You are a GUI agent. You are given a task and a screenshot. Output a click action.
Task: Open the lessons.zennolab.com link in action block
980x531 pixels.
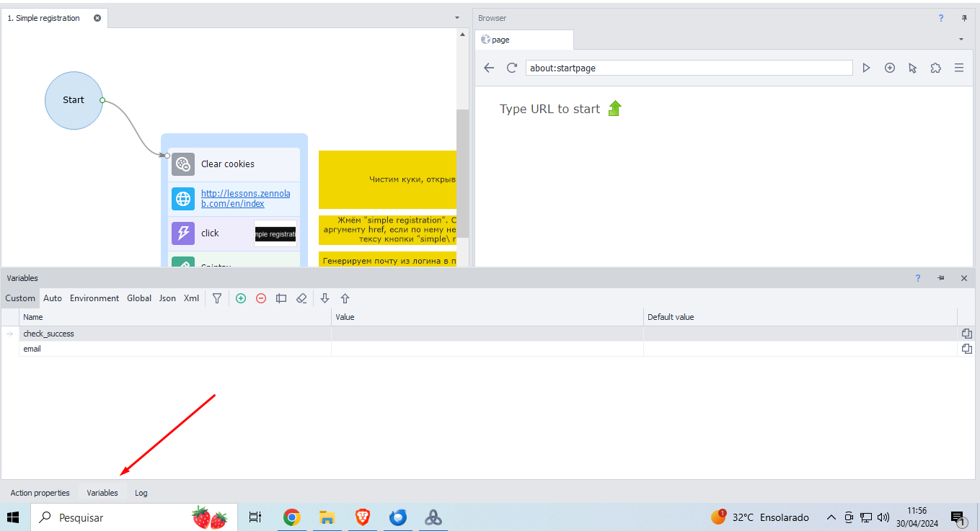click(x=245, y=199)
